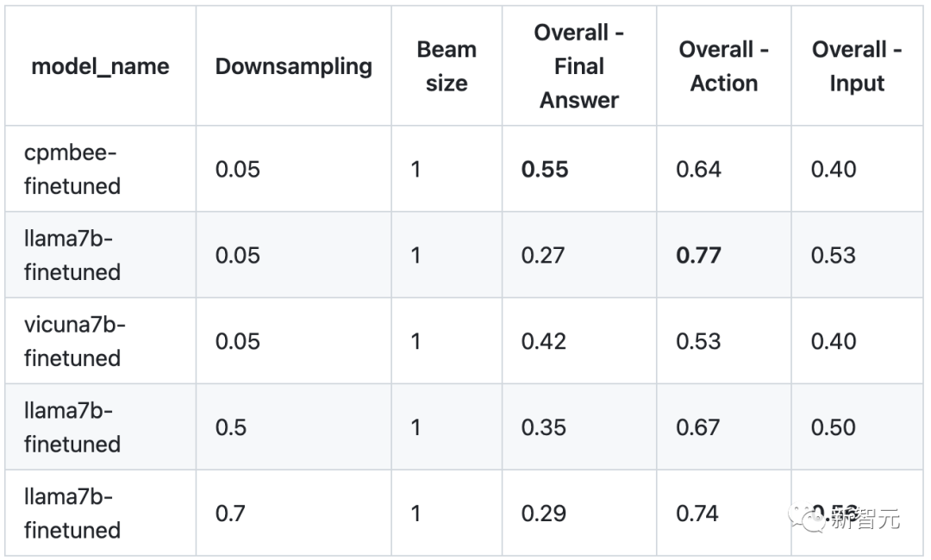Click the 0.50 Input score cell
The width and height of the screenshot is (931, 560).
[x=833, y=427]
